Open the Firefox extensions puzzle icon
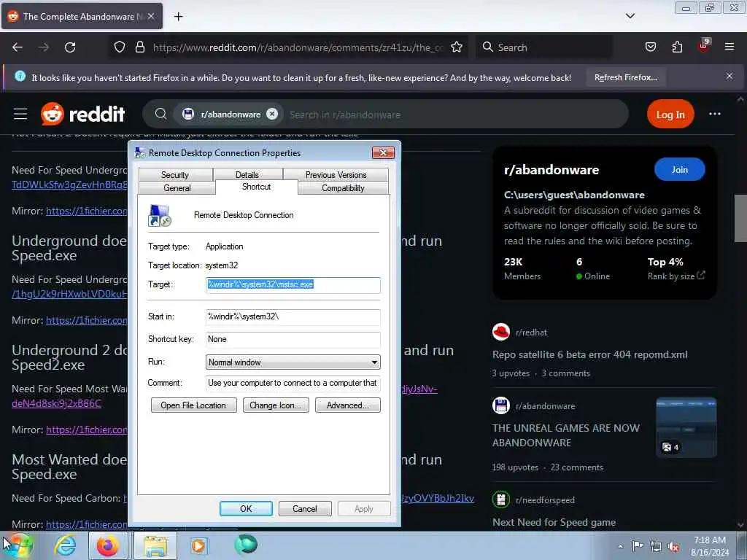 coord(677,47)
